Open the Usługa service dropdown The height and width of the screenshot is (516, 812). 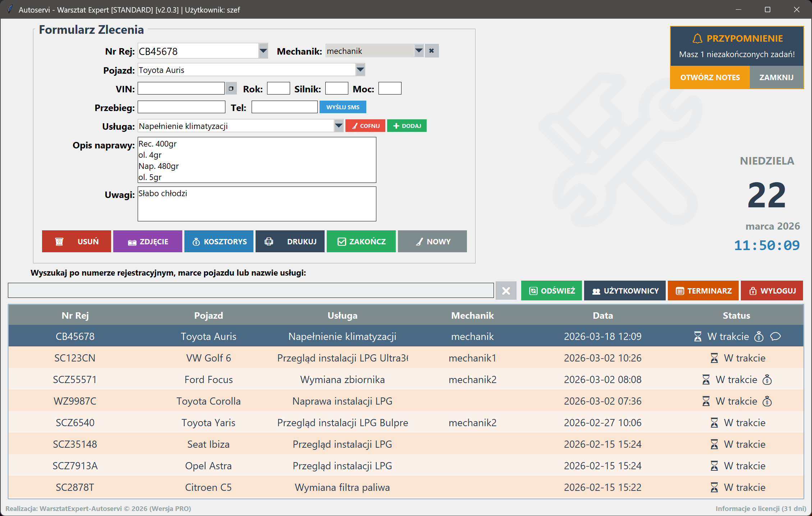pyautogui.click(x=339, y=126)
